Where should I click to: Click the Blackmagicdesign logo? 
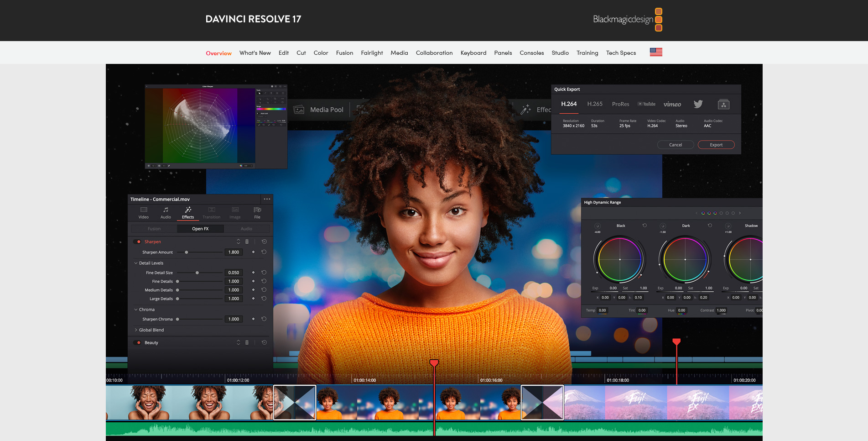click(x=628, y=19)
